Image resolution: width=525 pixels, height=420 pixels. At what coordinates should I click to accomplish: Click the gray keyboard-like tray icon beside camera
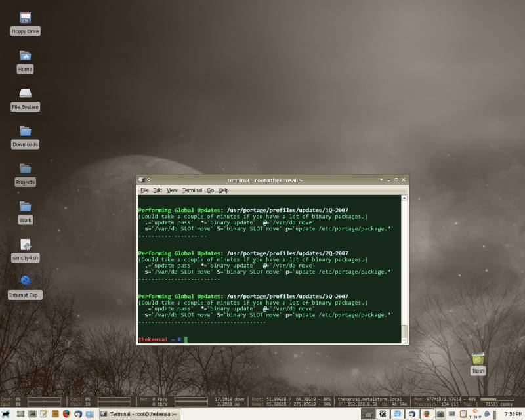tap(452, 414)
